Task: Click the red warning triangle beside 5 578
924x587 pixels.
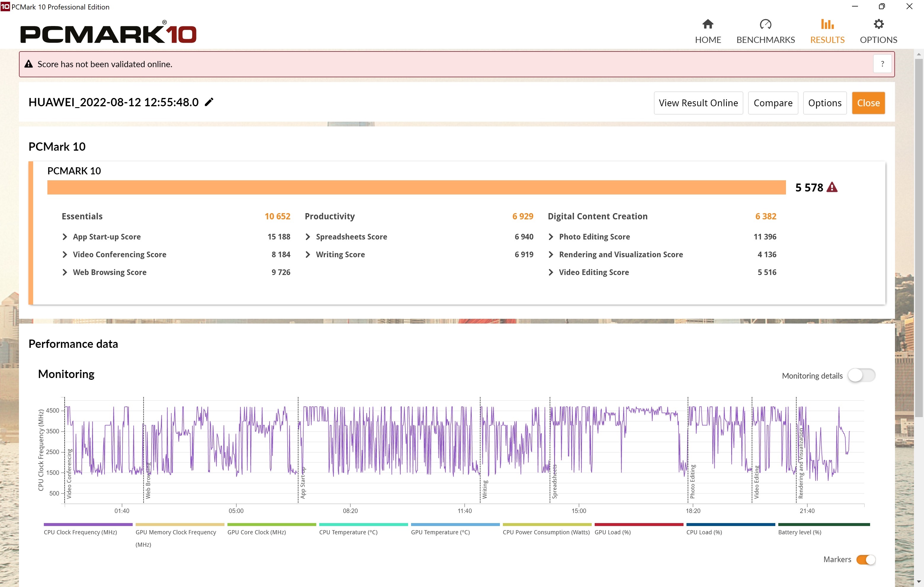Action: [832, 187]
